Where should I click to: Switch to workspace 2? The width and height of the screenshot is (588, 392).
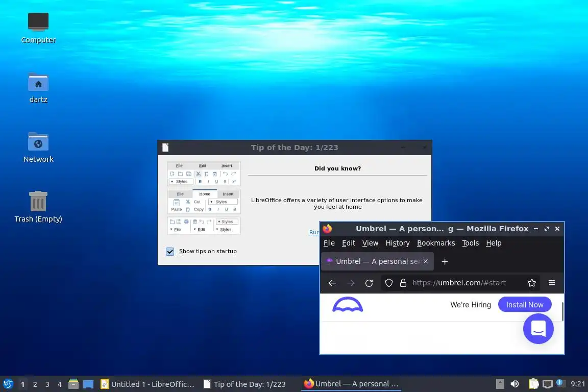click(x=35, y=384)
